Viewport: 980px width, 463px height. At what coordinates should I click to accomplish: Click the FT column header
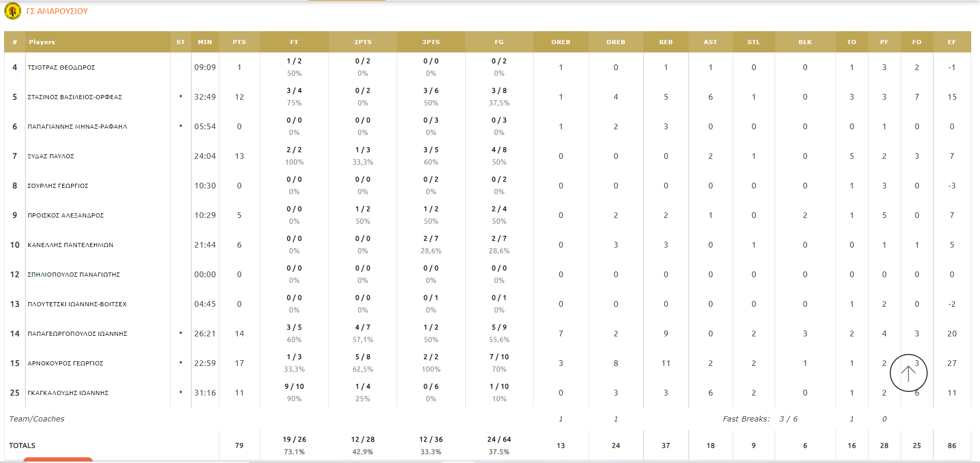(x=294, y=42)
